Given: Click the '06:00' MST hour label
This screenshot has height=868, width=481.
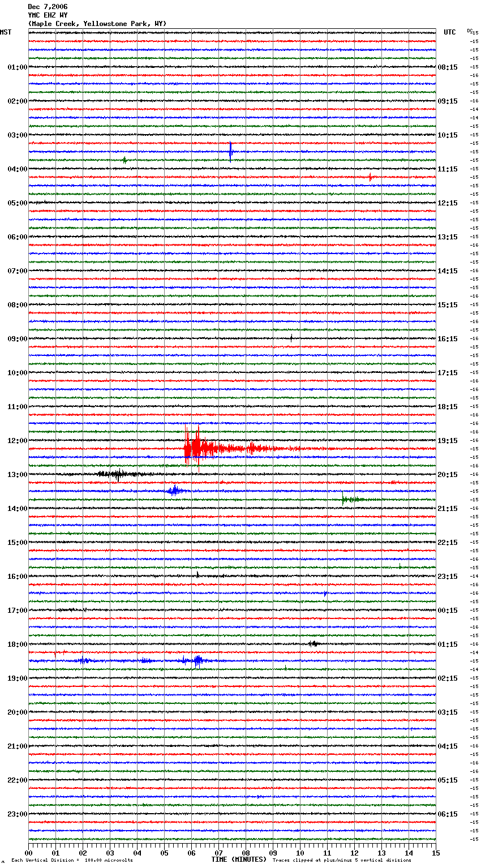Looking at the screenshot, I should coord(18,237).
